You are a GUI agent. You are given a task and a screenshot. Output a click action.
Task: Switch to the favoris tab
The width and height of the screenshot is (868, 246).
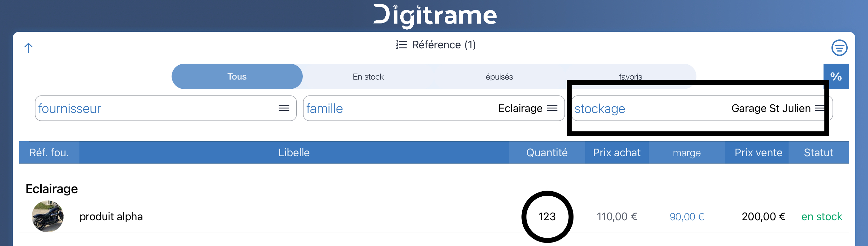tap(630, 77)
